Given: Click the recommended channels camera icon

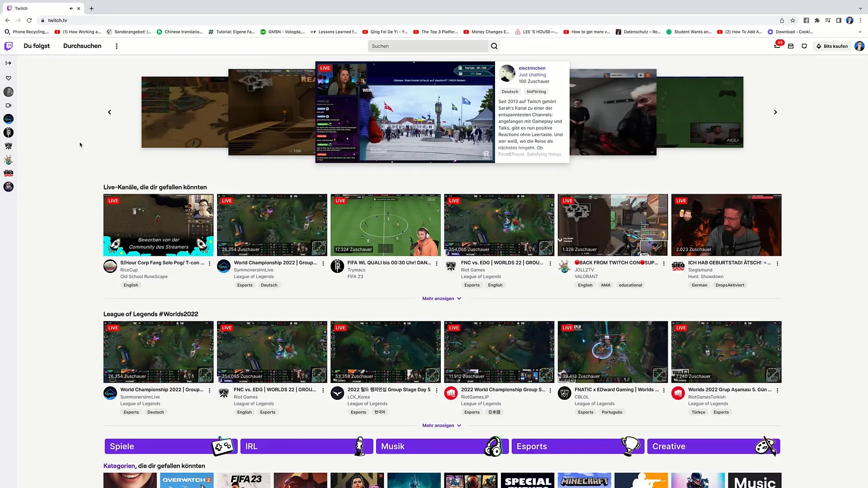Looking at the screenshot, I should [x=9, y=105].
